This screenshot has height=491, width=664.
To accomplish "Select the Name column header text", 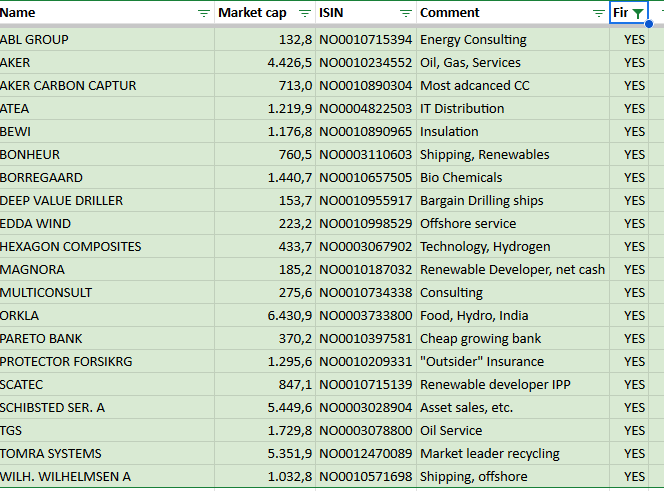I will [18, 13].
